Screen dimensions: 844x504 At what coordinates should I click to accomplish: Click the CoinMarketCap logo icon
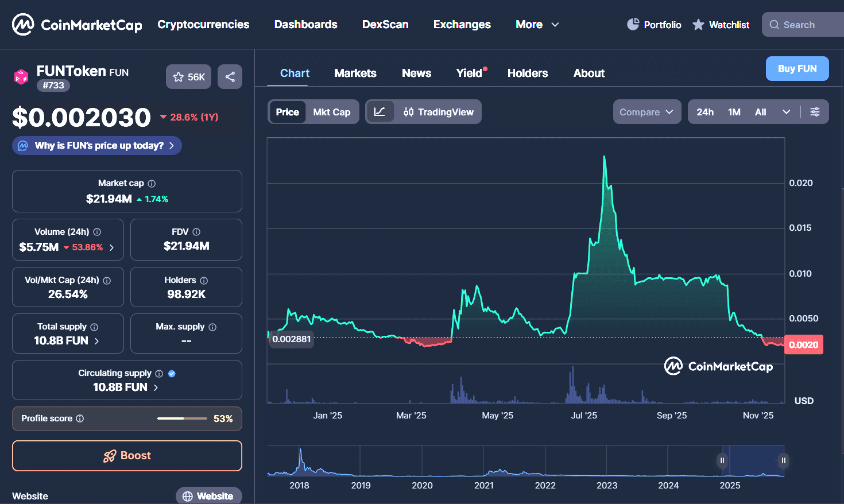coord(23,25)
